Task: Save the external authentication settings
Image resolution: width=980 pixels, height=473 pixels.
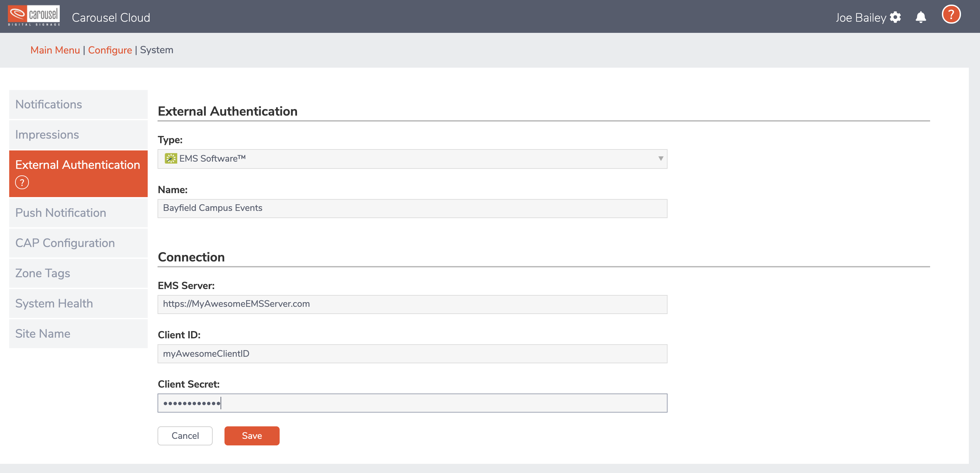Action: [252, 436]
